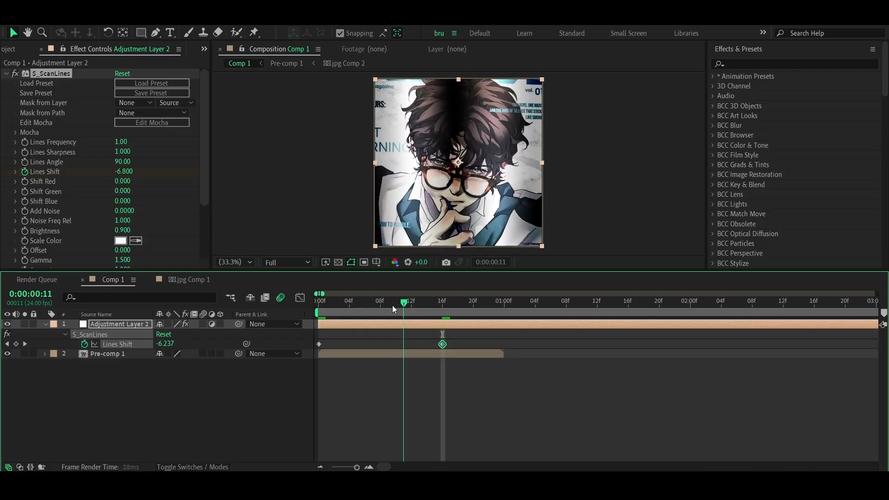Open the Full resolution dropdown

tap(287, 262)
